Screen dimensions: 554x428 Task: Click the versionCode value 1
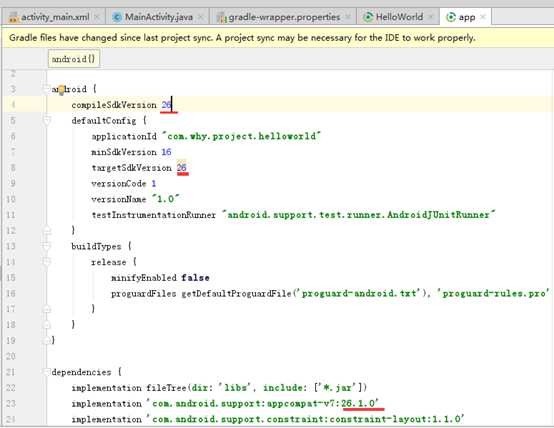click(x=154, y=183)
